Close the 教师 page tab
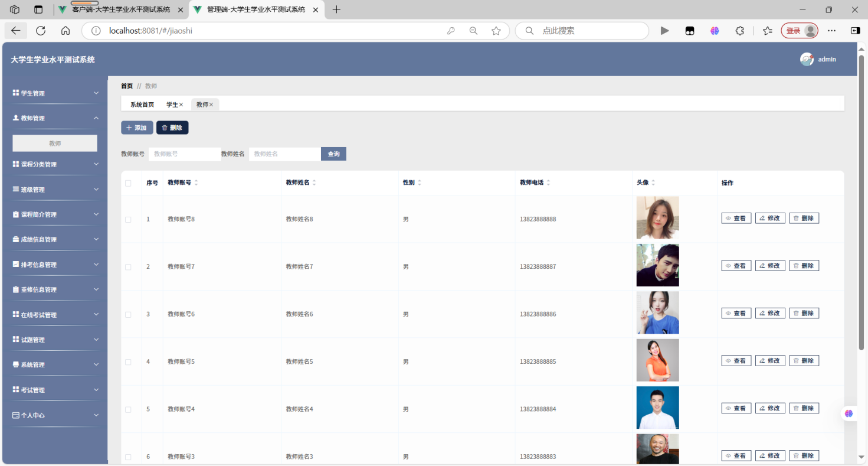This screenshot has width=868, height=466. [x=211, y=105]
